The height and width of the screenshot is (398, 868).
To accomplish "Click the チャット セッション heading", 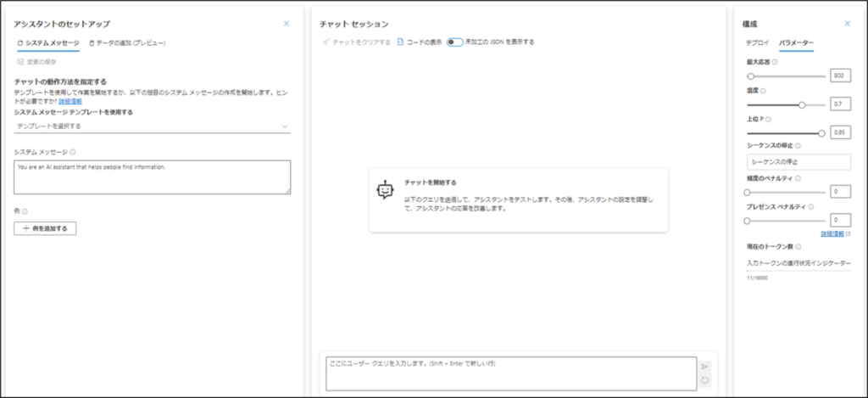I will (x=354, y=24).
